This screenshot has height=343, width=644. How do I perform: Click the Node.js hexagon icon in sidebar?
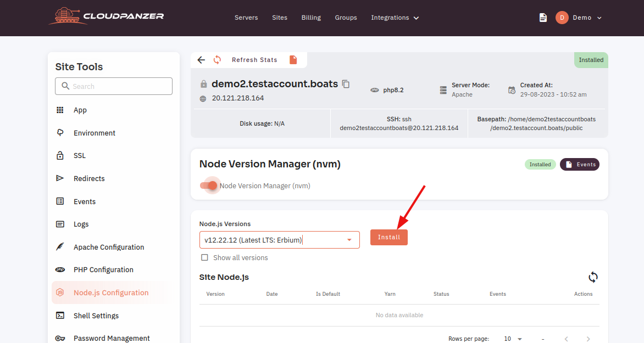point(60,293)
